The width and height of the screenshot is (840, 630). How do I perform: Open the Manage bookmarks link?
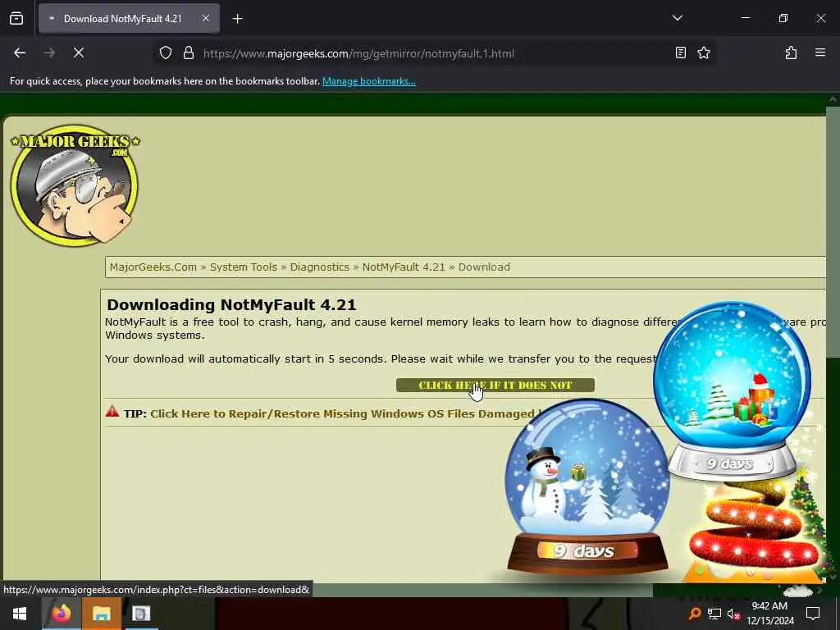pyautogui.click(x=368, y=81)
